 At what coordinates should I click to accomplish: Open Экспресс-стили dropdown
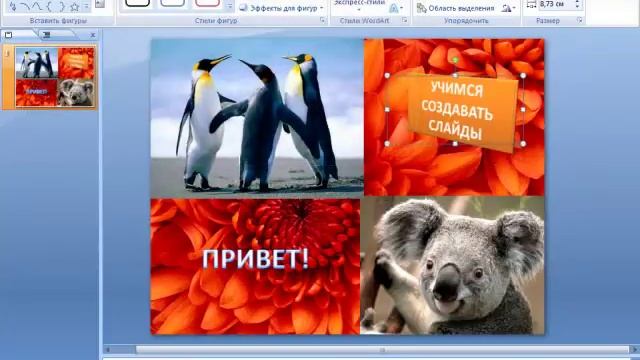pyautogui.click(x=359, y=6)
